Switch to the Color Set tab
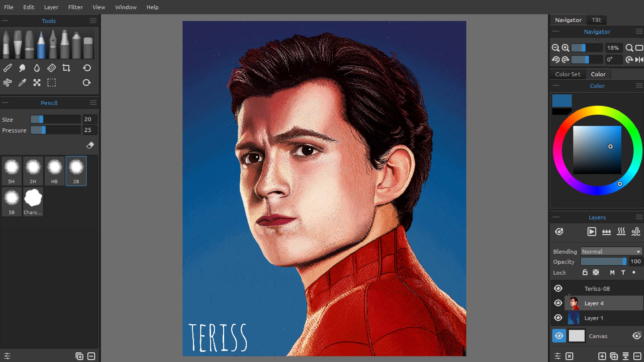The width and height of the screenshot is (644, 362). (x=568, y=74)
